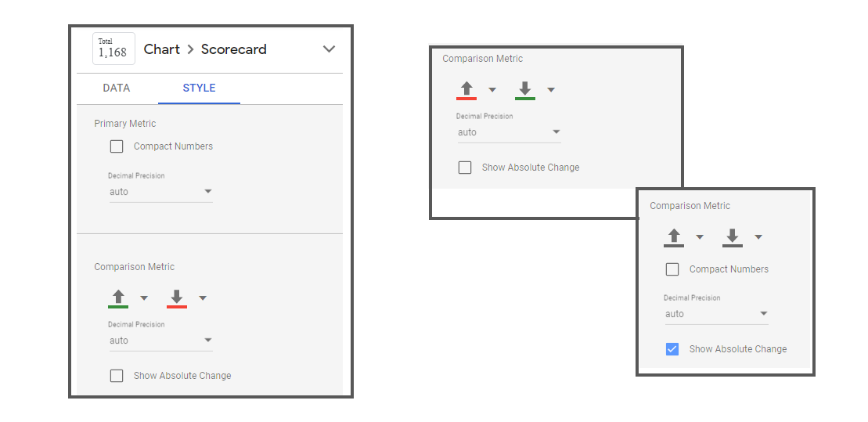Click the red-underlined up arrow icon
Image resolution: width=868 pixels, height=422 pixels.
466,89
